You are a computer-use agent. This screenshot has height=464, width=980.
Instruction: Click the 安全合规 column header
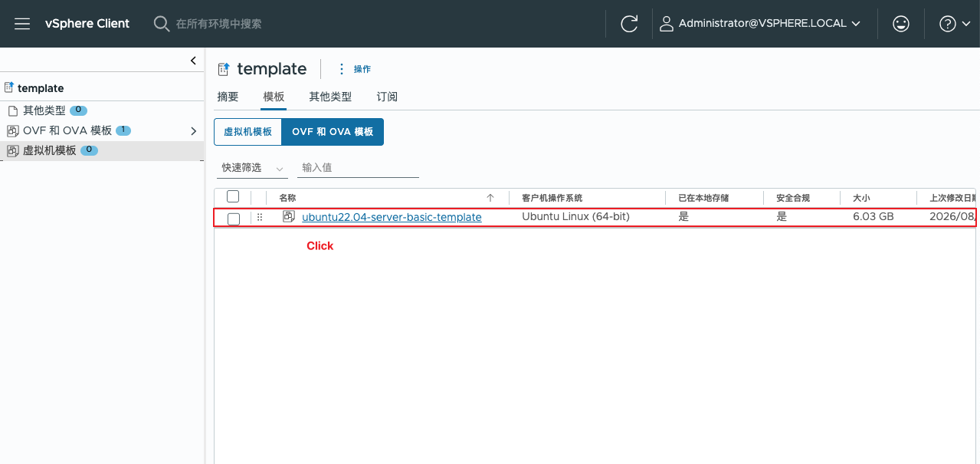tap(793, 198)
